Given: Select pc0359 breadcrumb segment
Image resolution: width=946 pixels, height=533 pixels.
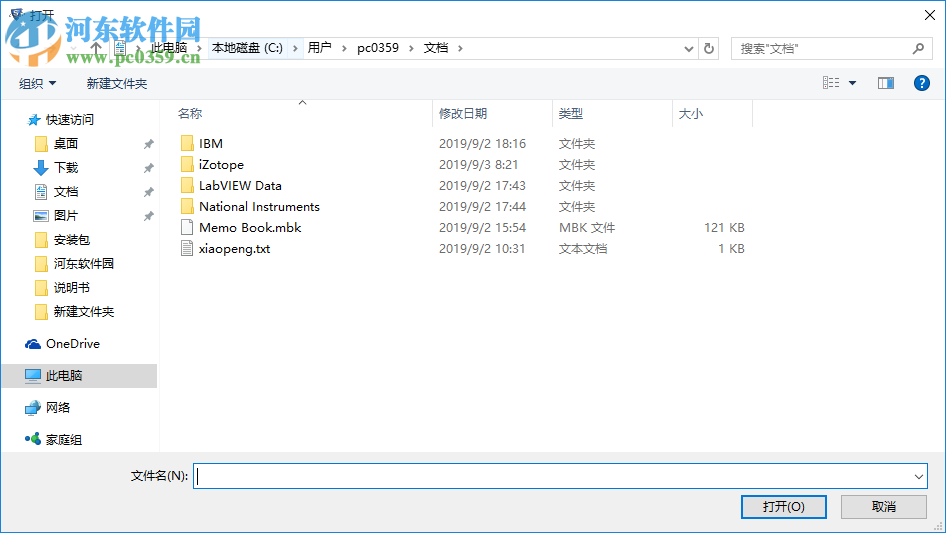Looking at the screenshot, I should (x=378, y=48).
